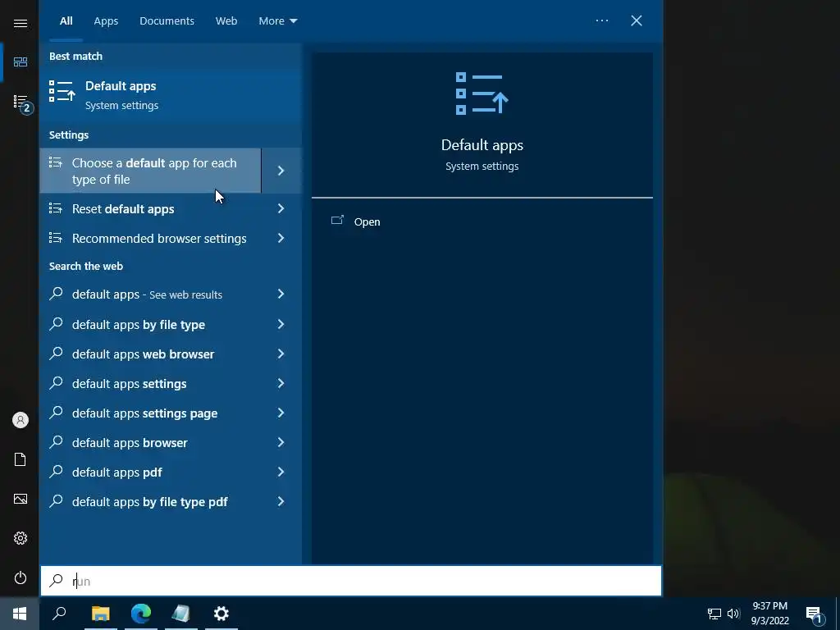Expand arrow for default apps pdf

click(281, 472)
